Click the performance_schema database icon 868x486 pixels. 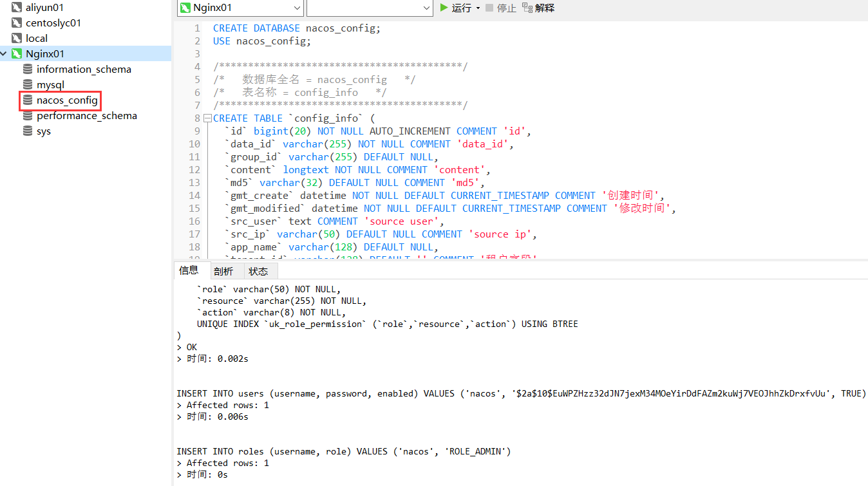27,116
